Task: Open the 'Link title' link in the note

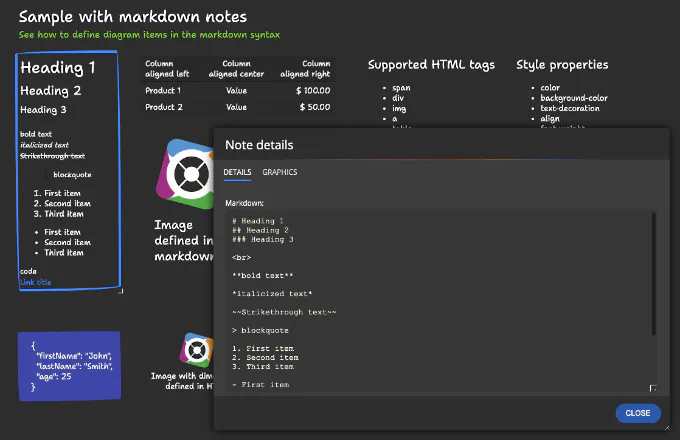Action: click(36, 282)
